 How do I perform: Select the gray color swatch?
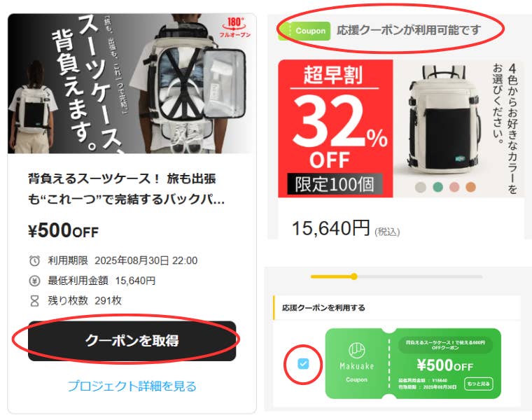(x=421, y=187)
